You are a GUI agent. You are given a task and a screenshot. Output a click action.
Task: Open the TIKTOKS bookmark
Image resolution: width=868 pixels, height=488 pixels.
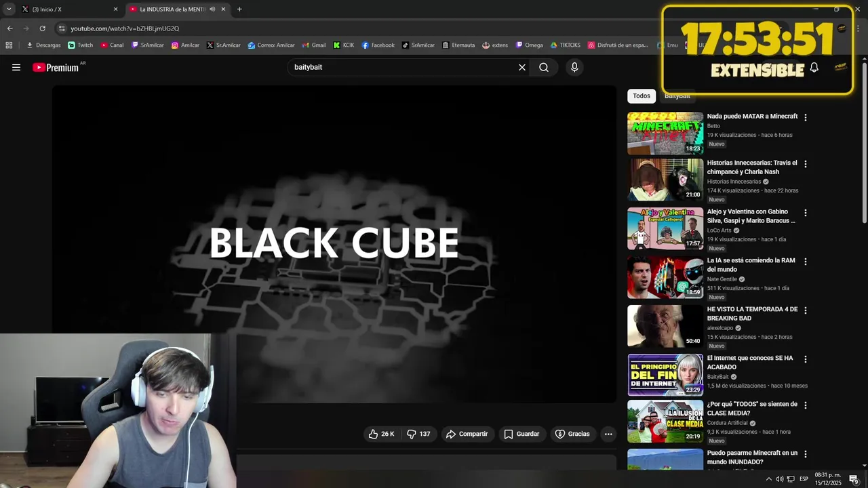point(565,45)
